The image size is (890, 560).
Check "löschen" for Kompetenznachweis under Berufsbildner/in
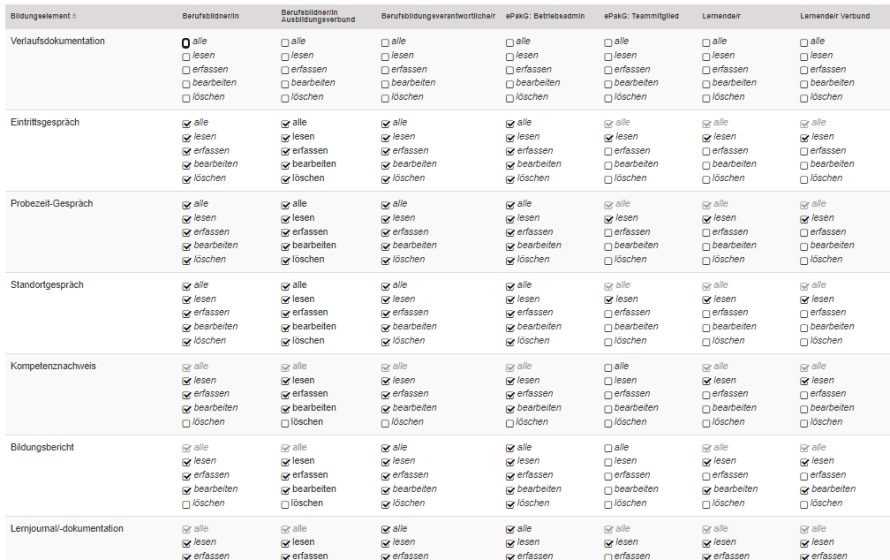186,423
